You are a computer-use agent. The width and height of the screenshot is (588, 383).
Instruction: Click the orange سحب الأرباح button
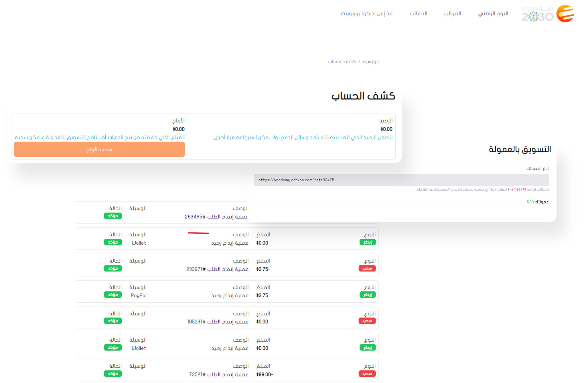pos(99,149)
